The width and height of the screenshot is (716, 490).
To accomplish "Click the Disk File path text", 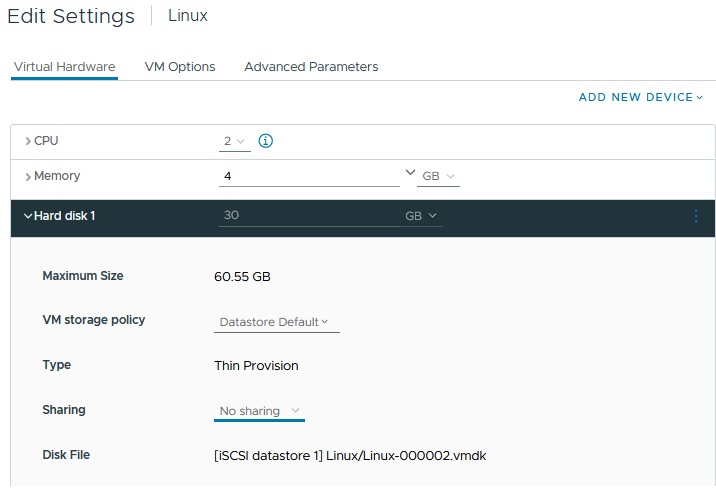I will pos(350,456).
